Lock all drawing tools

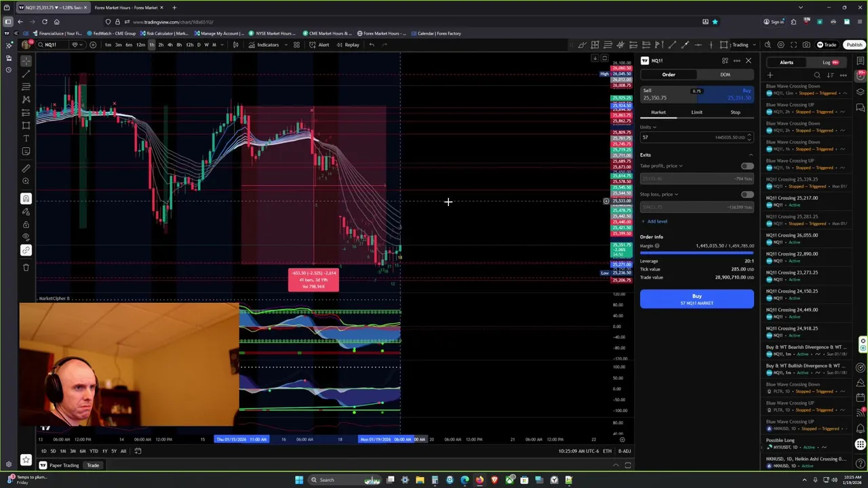[26, 224]
